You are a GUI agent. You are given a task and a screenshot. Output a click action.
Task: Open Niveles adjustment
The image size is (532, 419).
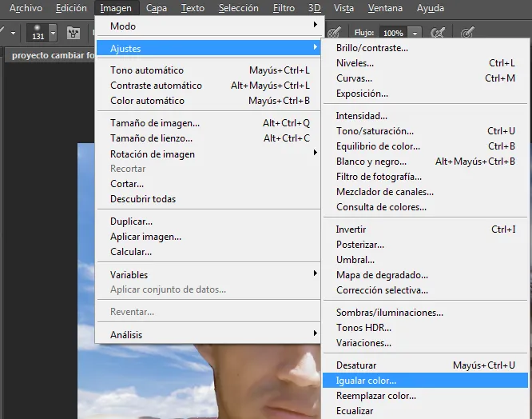tap(426, 63)
